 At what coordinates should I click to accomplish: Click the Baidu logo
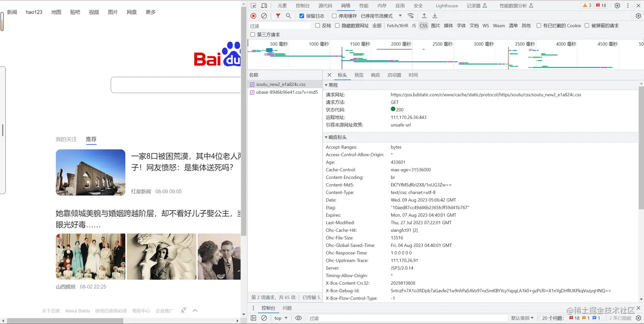click(217, 54)
